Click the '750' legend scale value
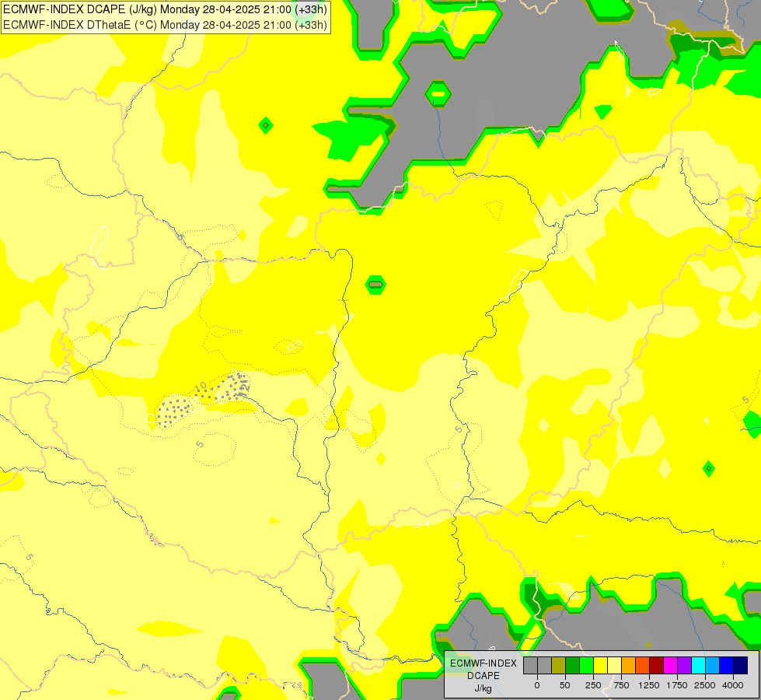 (621, 685)
